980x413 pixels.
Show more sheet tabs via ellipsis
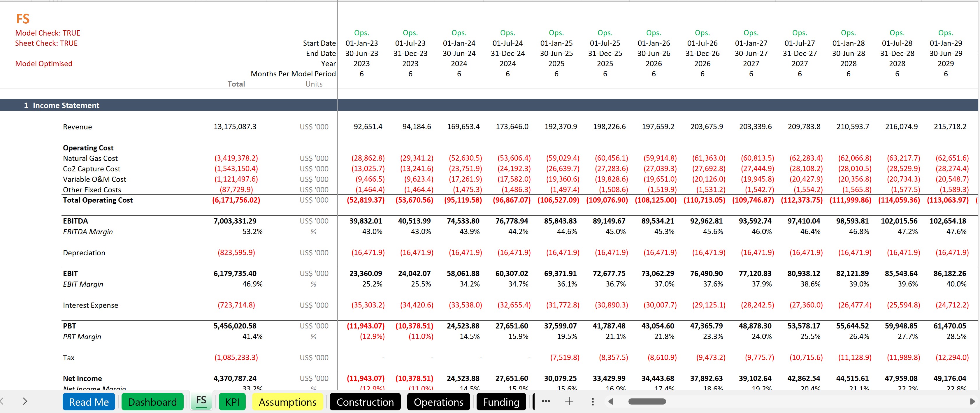pyautogui.click(x=546, y=401)
